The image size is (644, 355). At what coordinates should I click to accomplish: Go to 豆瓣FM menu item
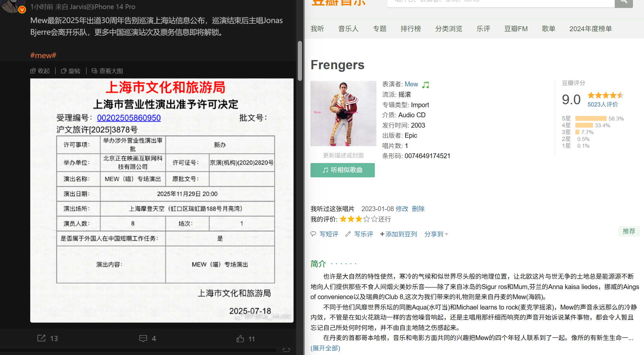pyautogui.click(x=516, y=29)
